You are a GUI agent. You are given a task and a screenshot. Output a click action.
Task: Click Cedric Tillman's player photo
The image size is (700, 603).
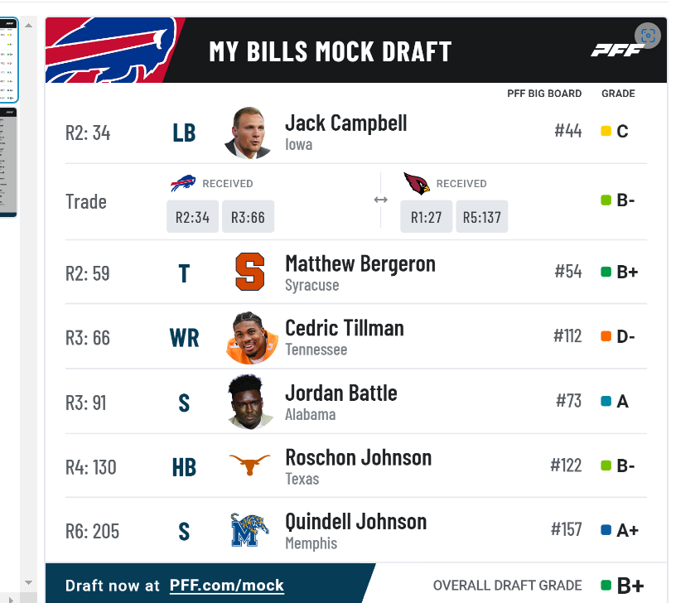coord(252,338)
